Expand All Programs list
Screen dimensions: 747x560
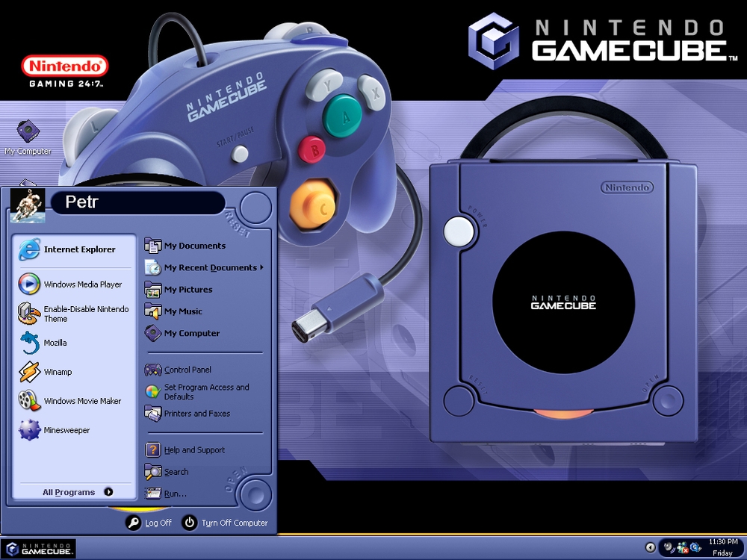77,492
